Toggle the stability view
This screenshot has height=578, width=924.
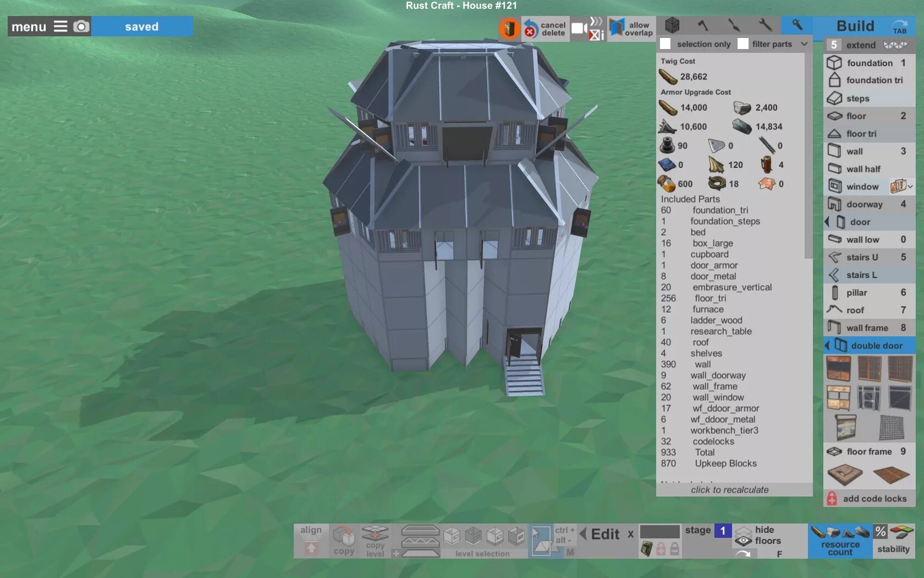[894, 541]
